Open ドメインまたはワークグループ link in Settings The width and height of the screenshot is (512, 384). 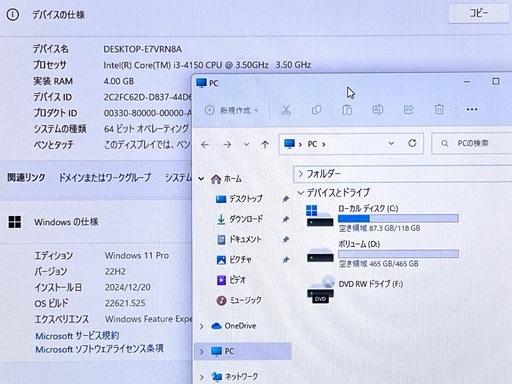click(105, 177)
